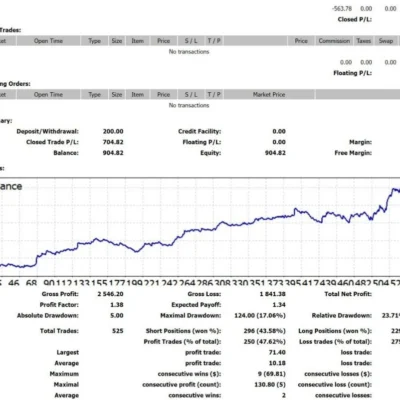400x400 pixels.
Task: Click the 'Margin:' label above Free Margin
Action: (x=360, y=142)
